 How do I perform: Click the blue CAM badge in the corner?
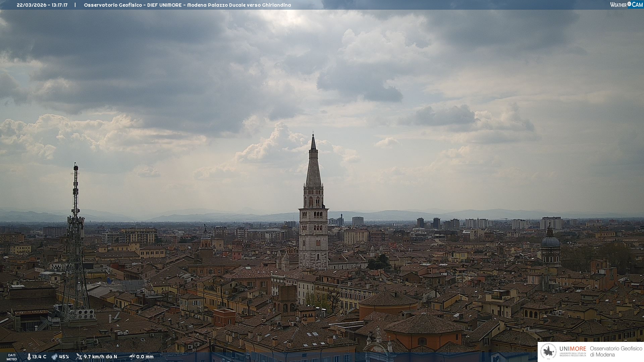(x=637, y=4)
